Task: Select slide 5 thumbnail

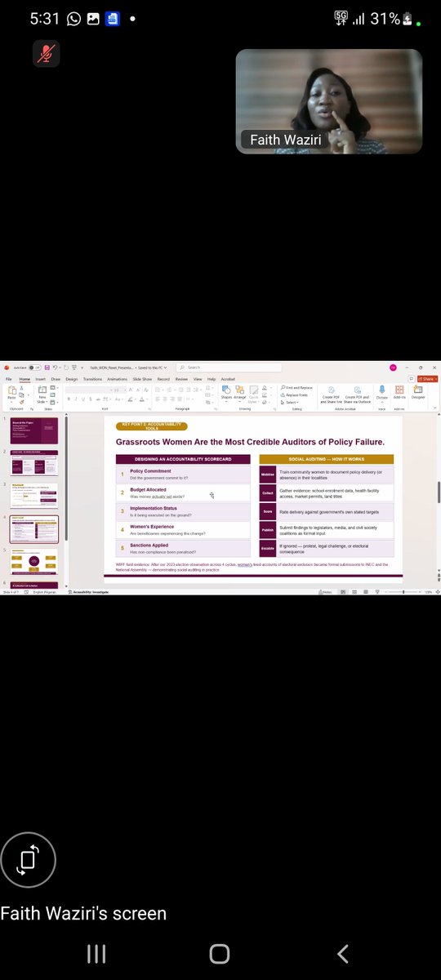Action: click(33, 562)
